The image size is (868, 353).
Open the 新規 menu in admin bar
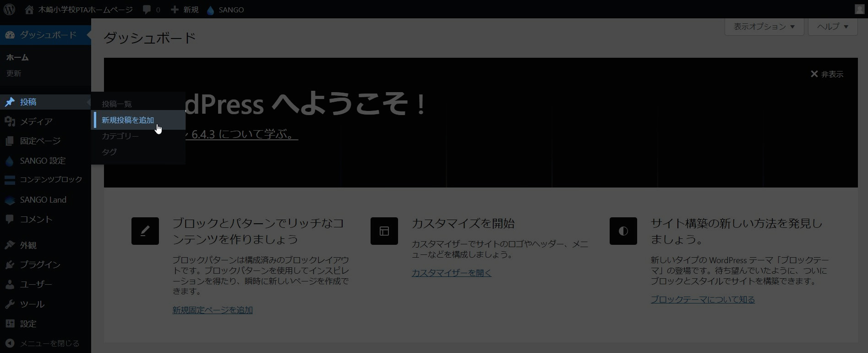point(185,10)
